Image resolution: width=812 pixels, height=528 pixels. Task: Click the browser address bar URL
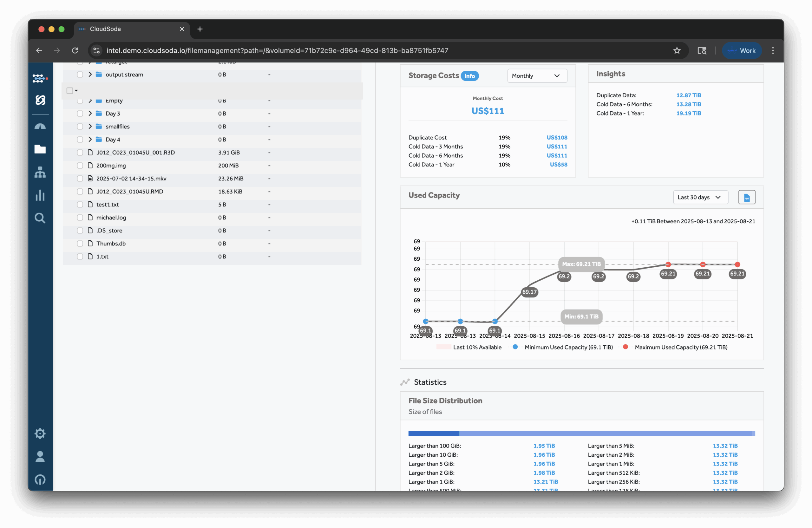point(277,50)
